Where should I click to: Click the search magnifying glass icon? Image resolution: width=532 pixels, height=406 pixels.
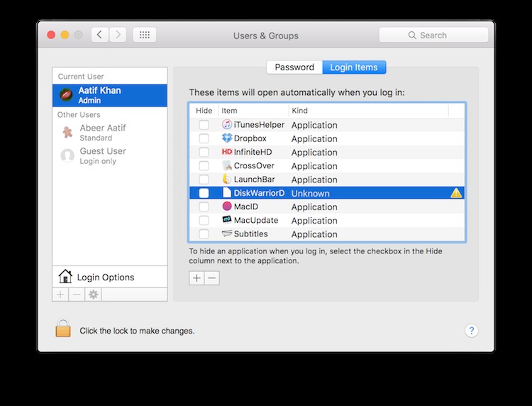[x=412, y=35]
